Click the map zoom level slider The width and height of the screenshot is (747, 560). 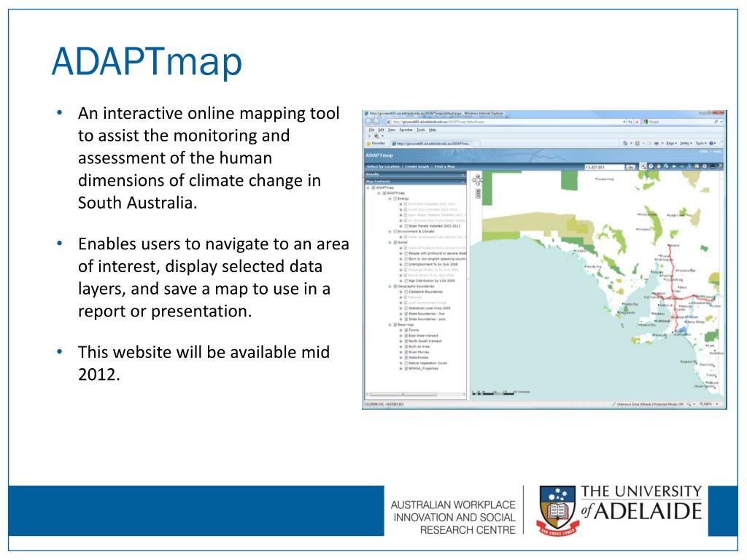click(478, 193)
